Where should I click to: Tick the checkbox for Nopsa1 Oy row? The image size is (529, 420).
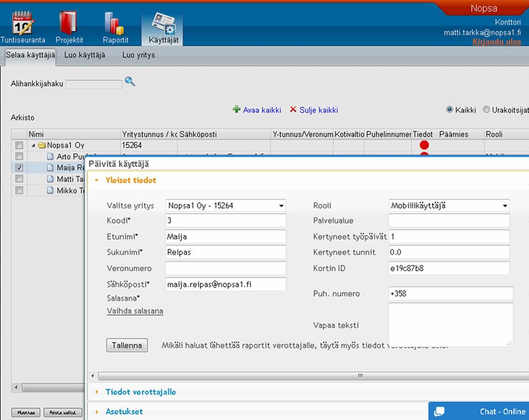click(19, 145)
